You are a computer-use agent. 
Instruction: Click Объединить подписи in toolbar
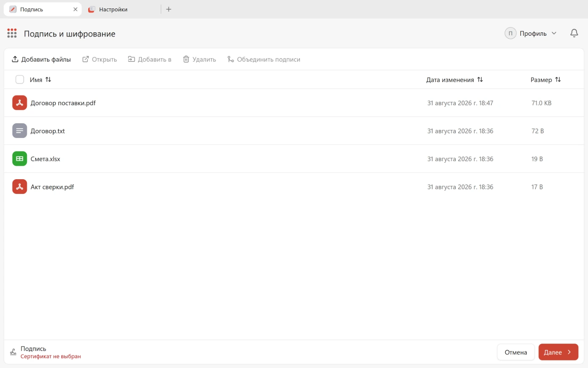click(x=264, y=59)
